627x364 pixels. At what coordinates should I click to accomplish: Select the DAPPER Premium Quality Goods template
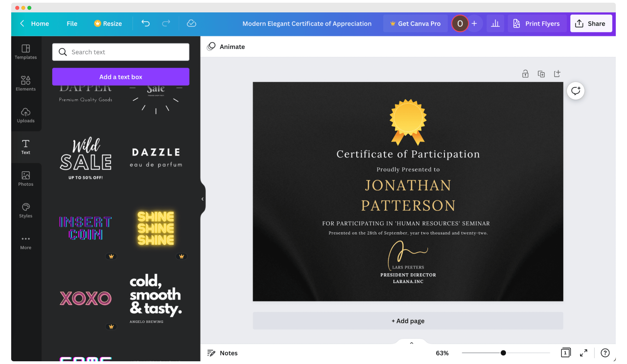pos(86,94)
